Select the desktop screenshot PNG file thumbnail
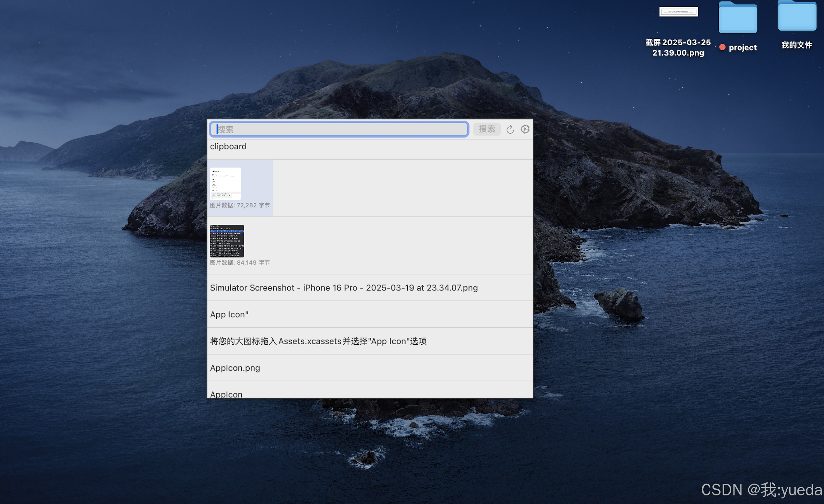The image size is (824, 504). coord(678,12)
